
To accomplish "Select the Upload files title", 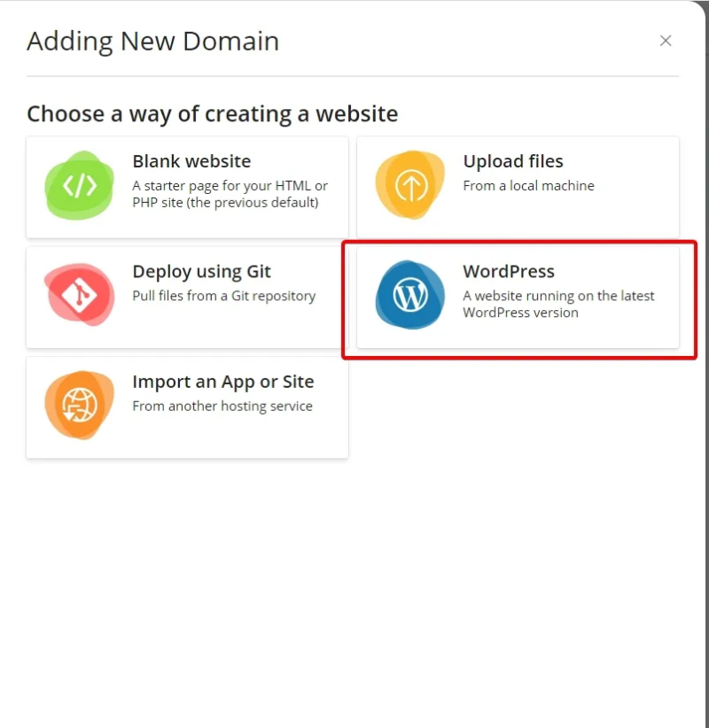I will 513,161.
